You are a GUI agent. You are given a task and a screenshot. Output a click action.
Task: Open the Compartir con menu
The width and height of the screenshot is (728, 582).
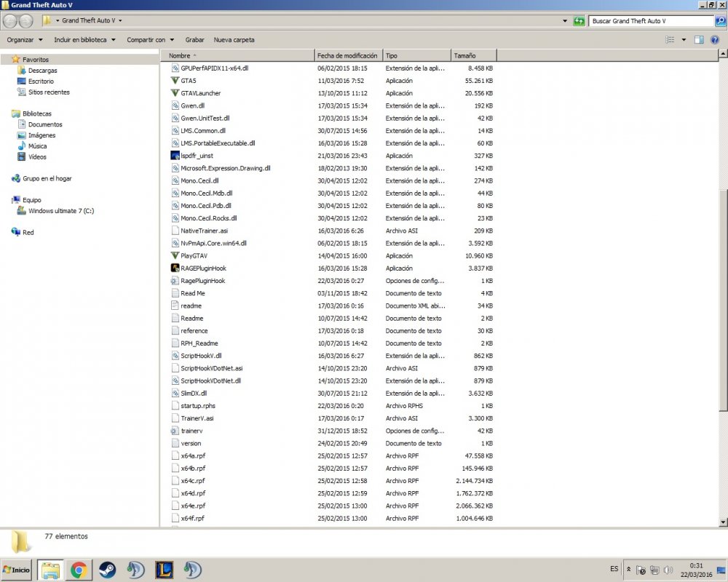click(x=150, y=40)
